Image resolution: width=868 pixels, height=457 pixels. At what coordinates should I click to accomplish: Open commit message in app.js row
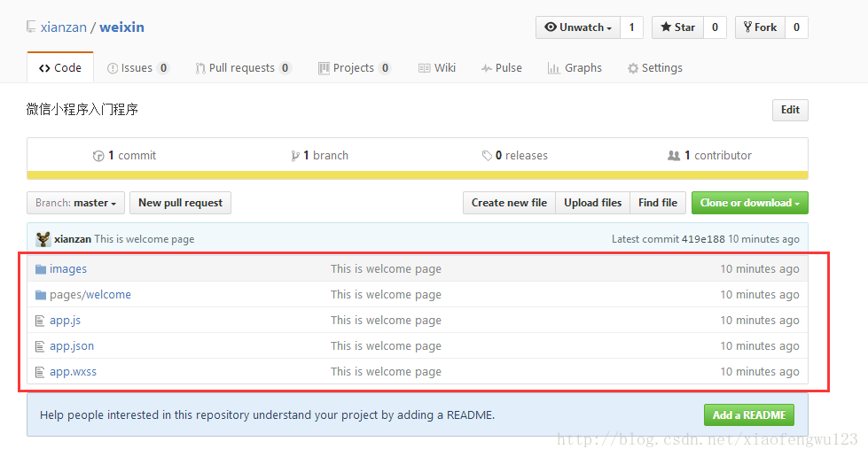[386, 321]
